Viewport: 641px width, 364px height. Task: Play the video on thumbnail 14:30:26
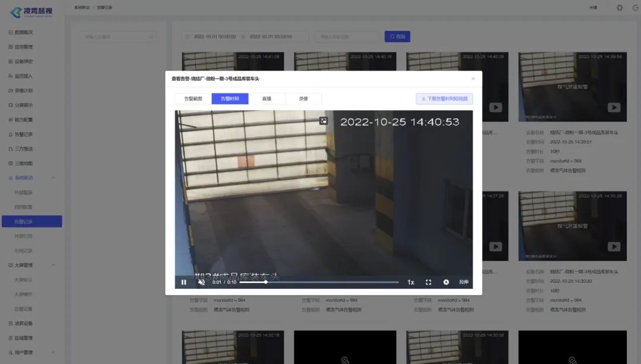614,247
